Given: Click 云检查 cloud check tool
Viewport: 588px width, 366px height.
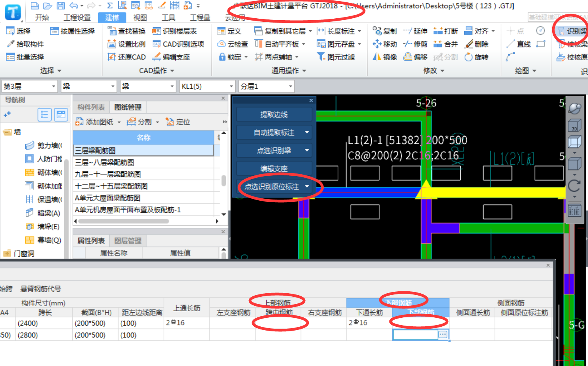Looking at the screenshot, I should pyautogui.click(x=232, y=44).
